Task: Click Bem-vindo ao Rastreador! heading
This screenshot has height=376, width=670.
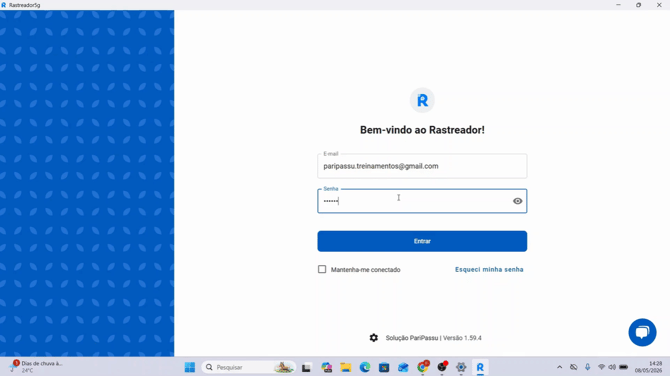Action: pyautogui.click(x=422, y=130)
